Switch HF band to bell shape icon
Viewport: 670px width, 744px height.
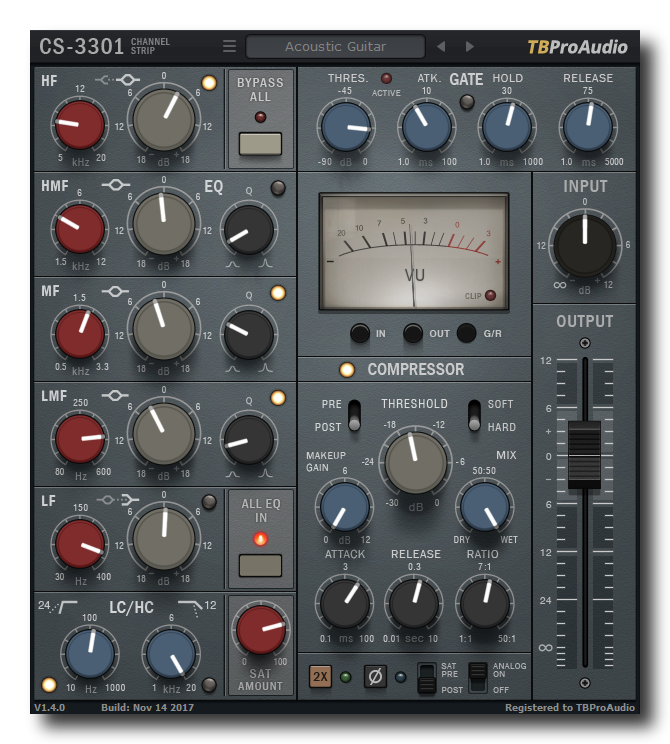click(x=128, y=80)
